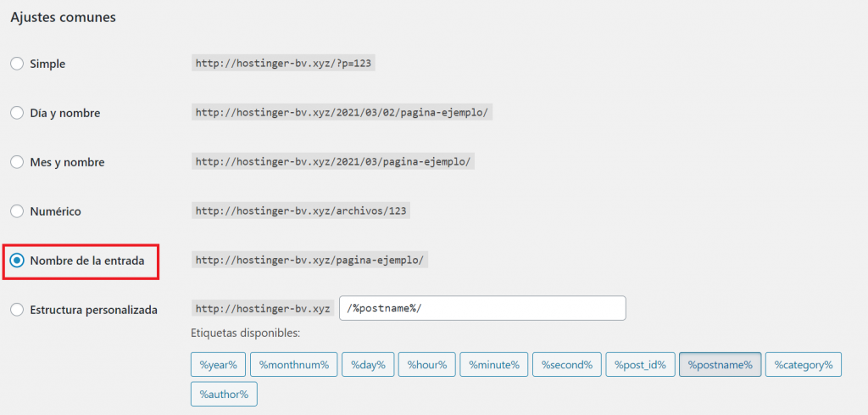Click the %day% tag button
The image size is (868, 415).
(367, 365)
